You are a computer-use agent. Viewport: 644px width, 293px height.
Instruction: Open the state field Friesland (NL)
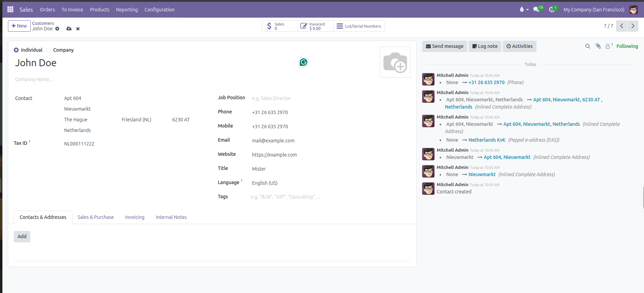tap(145, 120)
